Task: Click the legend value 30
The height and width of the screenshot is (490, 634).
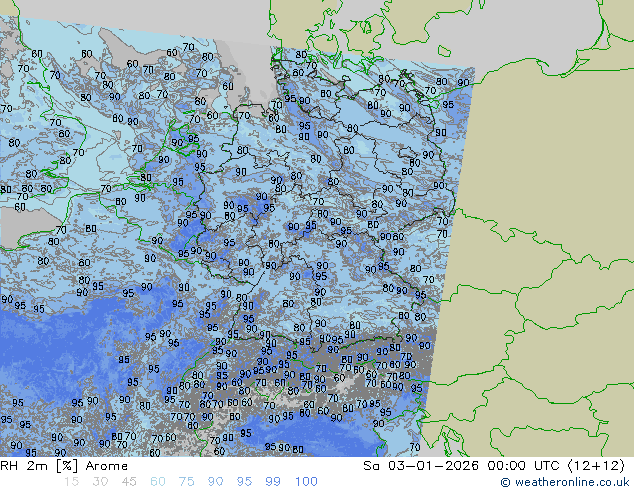Action: coord(100,482)
